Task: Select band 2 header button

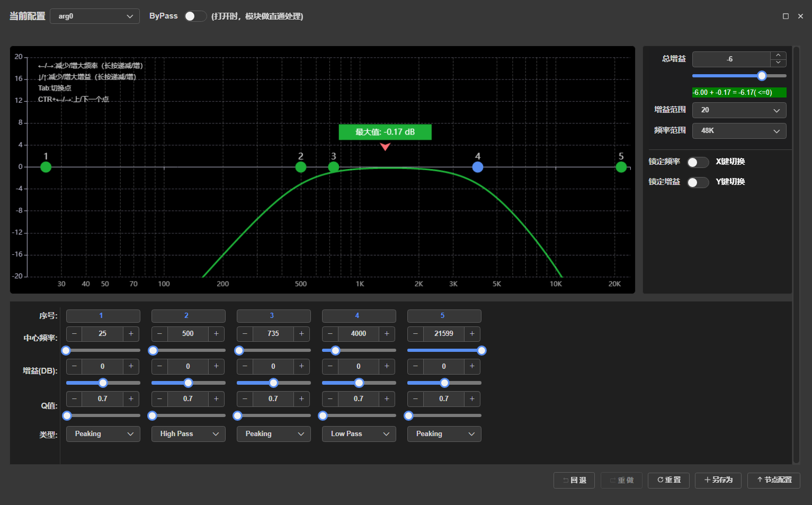Action: pyautogui.click(x=189, y=316)
